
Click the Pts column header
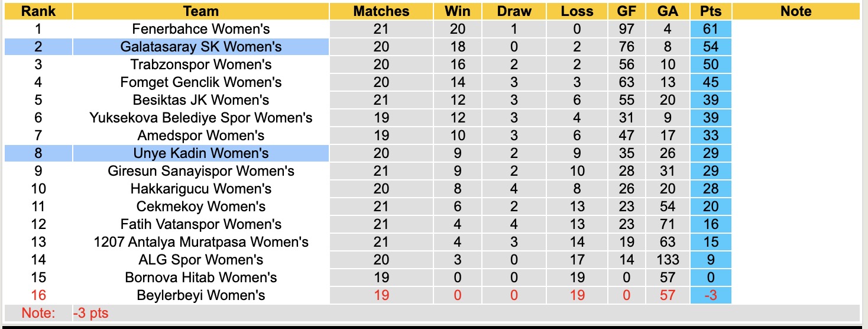[x=710, y=11]
